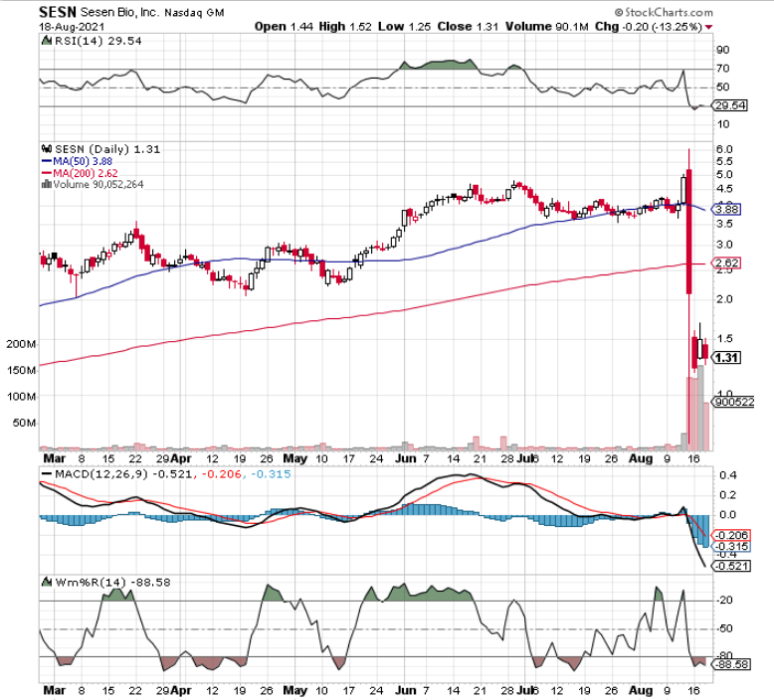
Task: Click the 900522 volume axis tag
Action: point(733,402)
